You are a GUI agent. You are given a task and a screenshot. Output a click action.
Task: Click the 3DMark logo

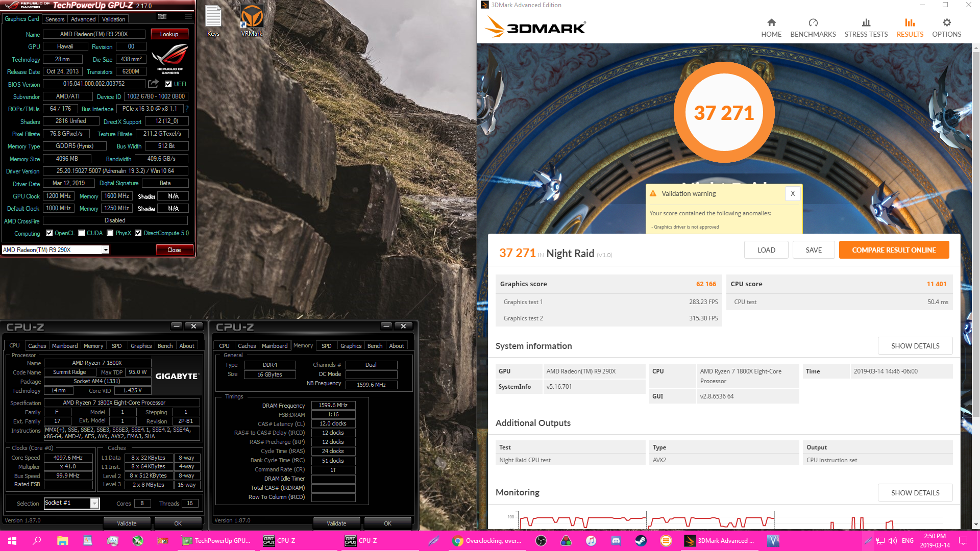535,27
